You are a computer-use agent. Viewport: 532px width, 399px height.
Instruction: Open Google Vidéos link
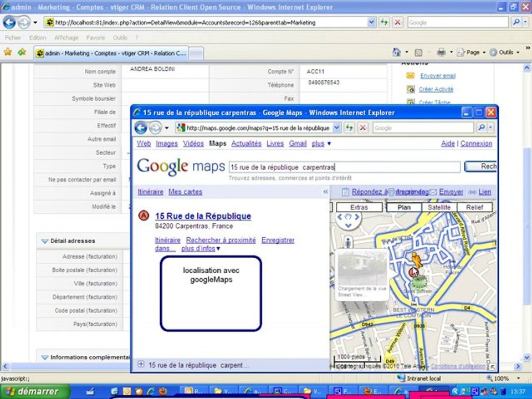[x=193, y=144]
